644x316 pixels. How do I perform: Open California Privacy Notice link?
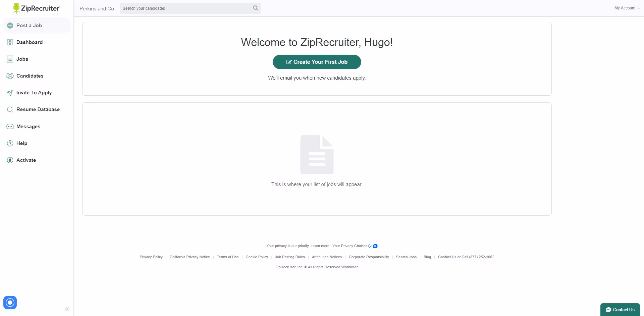coord(190,257)
